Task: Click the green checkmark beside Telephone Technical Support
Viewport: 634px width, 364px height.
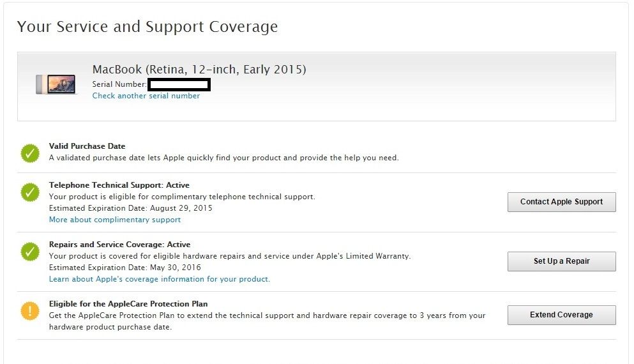Action: pyautogui.click(x=30, y=192)
